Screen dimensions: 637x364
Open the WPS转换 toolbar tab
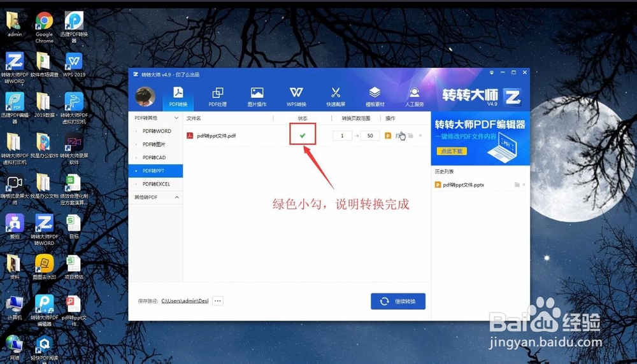(296, 97)
